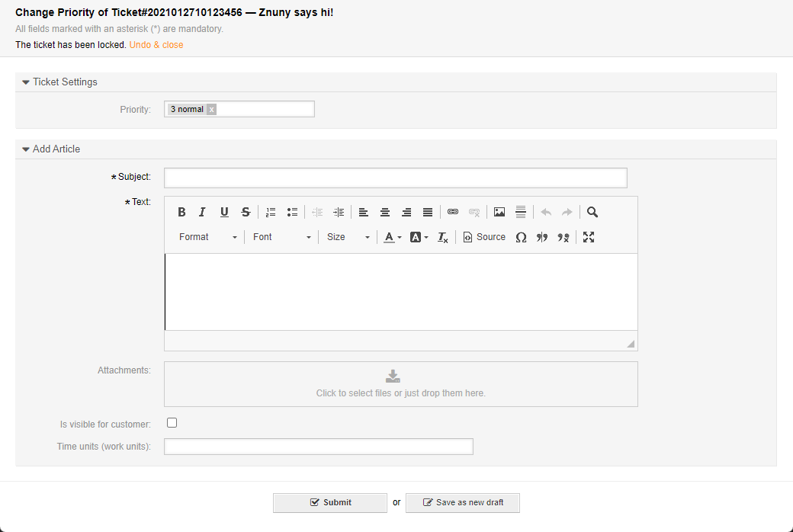Insert an image into the article
The image size is (793, 532).
[x=499, y=212]
